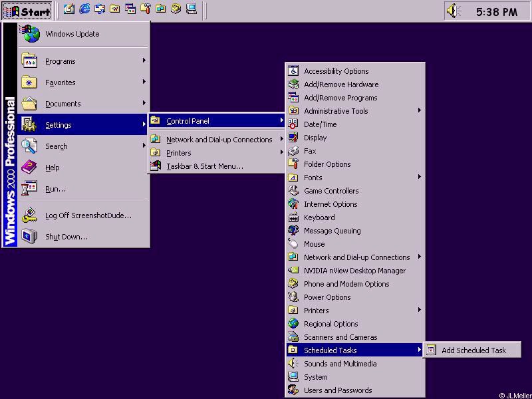Expand Network and Dial-up Connections arrow under Settings
532x399 pixels.
[281, 139]
